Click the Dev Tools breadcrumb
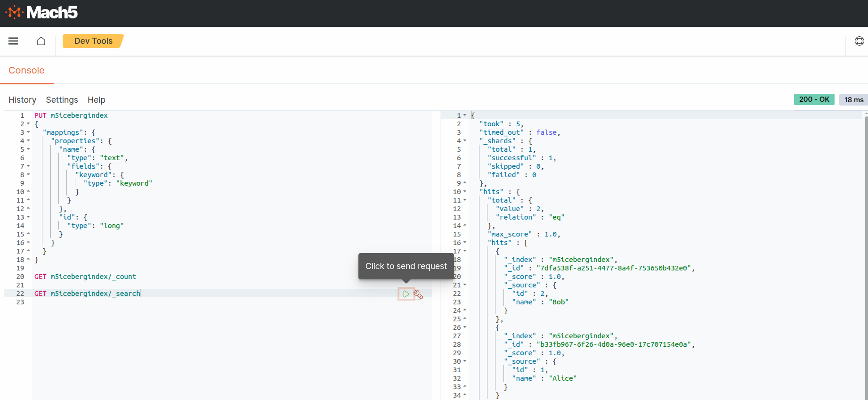Image resolution: width=868 pixels, height=400 pixels. pyautogui.click(x=93, y=41)
